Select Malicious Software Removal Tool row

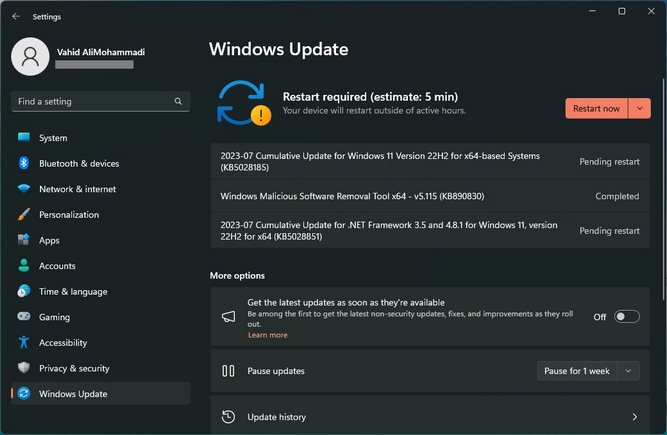pos(430,196)
